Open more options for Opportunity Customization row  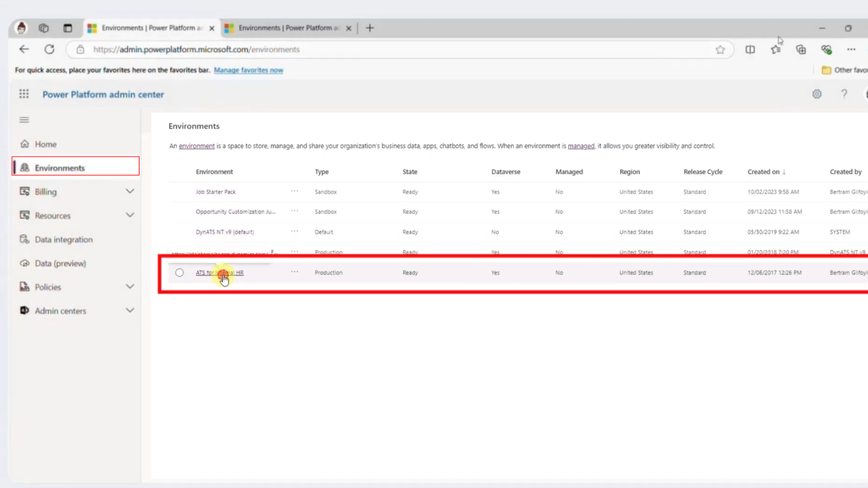[x=295, y=211]
